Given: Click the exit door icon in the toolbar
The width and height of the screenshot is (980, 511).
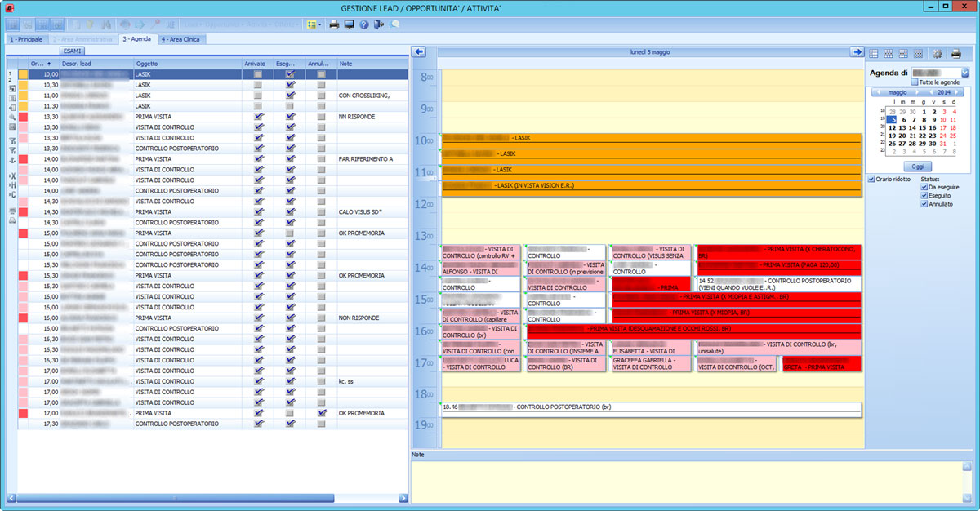Looking at the screenshot, I should click(x=379, y=24).
